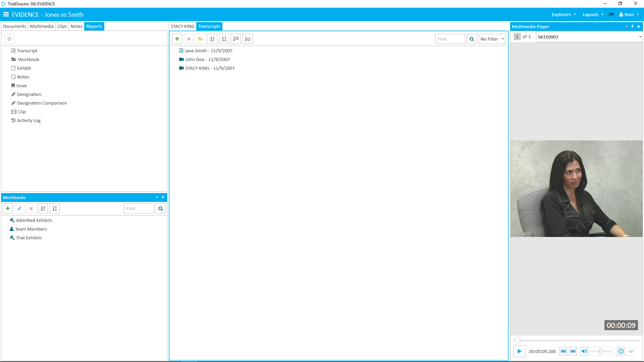Switch to the Notes tab
Screen dimensions: 644x362
pos(76,26)
